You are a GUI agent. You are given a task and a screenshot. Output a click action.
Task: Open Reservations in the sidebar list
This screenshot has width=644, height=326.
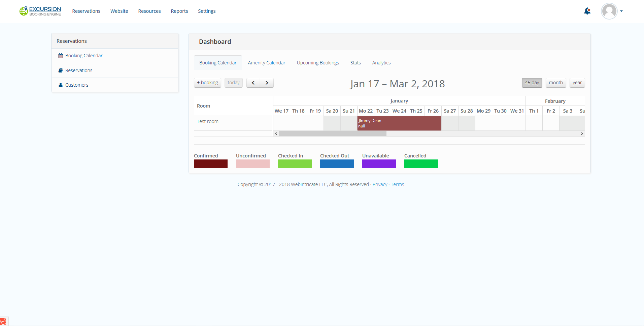click(78, 70)
